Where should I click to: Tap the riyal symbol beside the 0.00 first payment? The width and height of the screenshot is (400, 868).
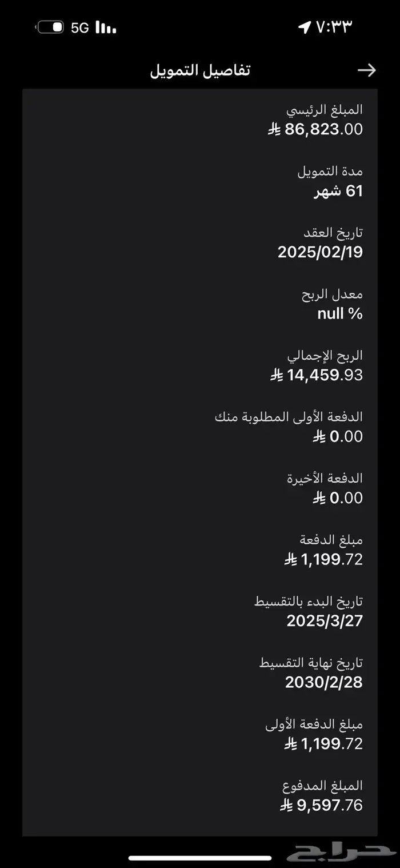pos(318,437)
